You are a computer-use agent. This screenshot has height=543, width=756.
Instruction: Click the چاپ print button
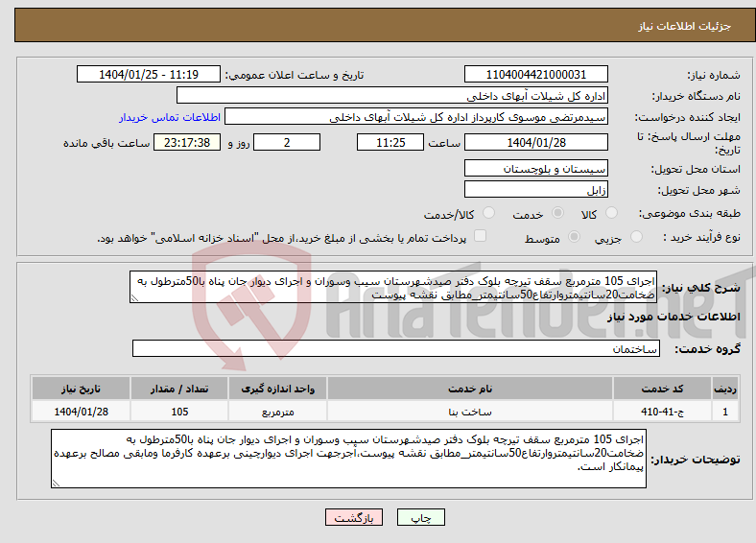click(x=420, y=517)
